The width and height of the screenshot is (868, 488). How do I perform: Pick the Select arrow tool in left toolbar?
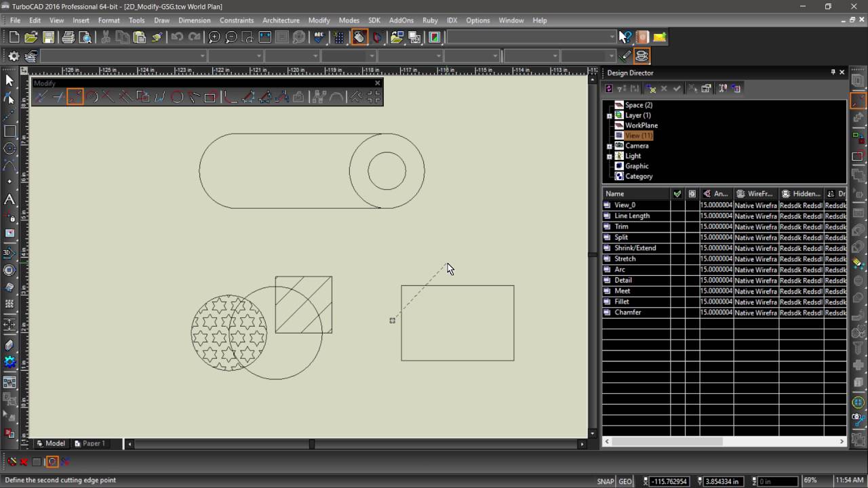[9, 81]
